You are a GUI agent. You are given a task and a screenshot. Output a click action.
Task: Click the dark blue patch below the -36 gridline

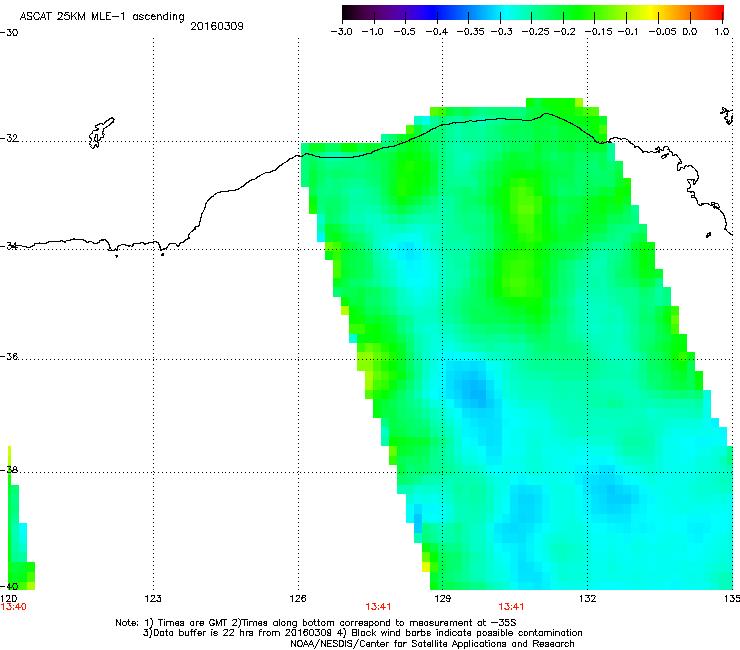click(x=473, y=388)
